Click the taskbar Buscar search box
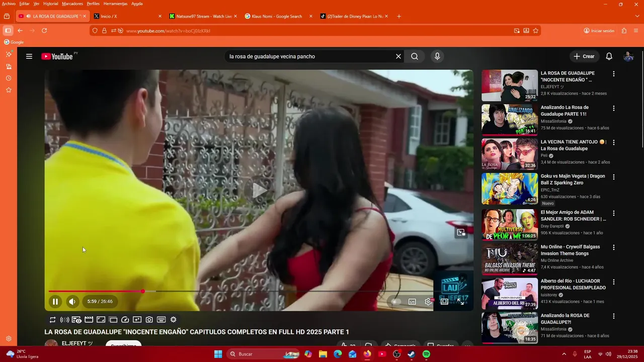This screenshot has height=362, width=644. pyautogui.click(x=264, y=354)
